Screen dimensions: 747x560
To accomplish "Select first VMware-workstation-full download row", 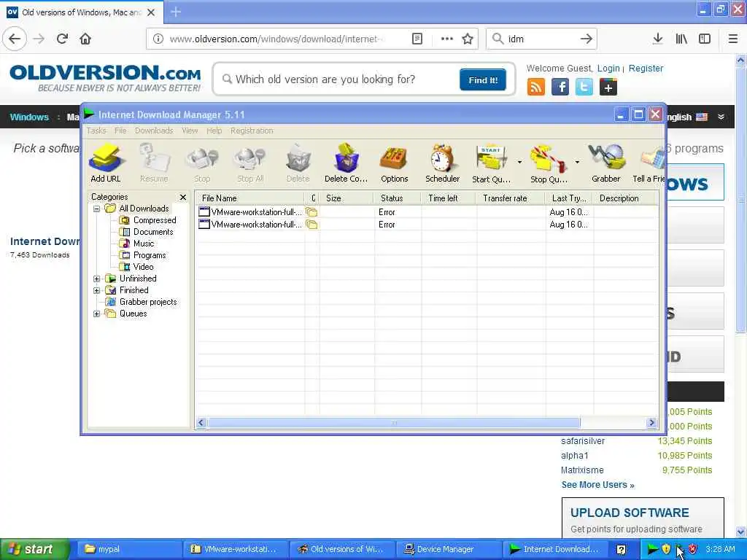I will click(x=427, y=212).
